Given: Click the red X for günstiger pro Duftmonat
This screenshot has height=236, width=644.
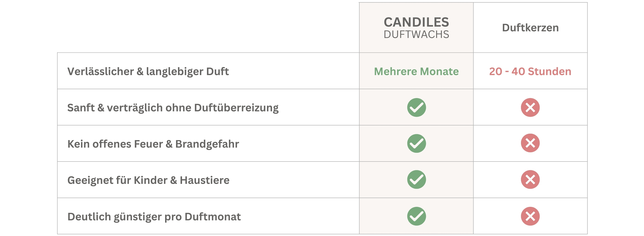Looking at the screenshot, I should coord(530,216).
